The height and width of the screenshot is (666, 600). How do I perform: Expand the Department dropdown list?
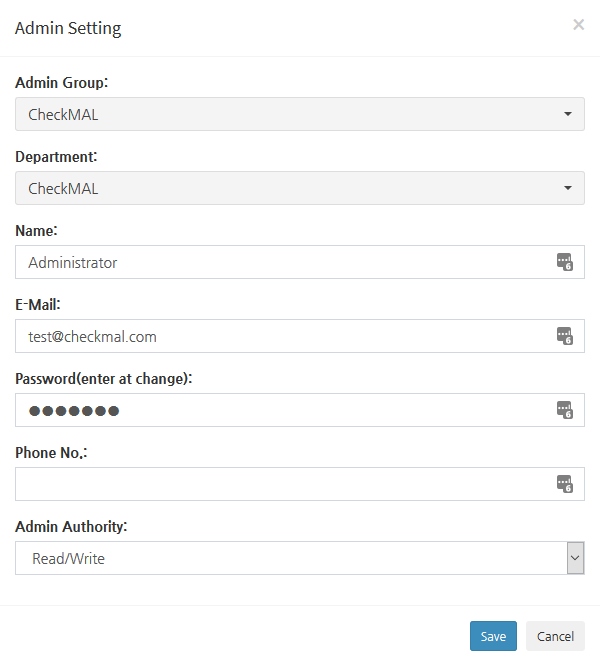click(299, 188)
